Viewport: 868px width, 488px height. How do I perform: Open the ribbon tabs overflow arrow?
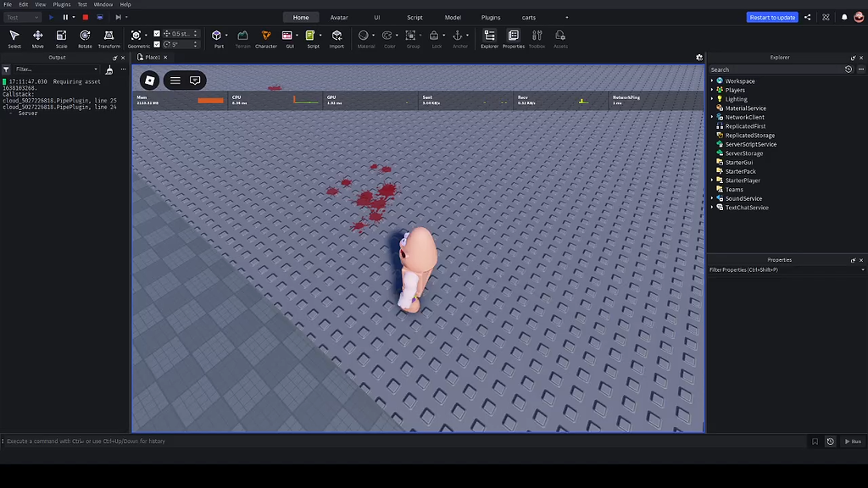[x=566, y=18]
